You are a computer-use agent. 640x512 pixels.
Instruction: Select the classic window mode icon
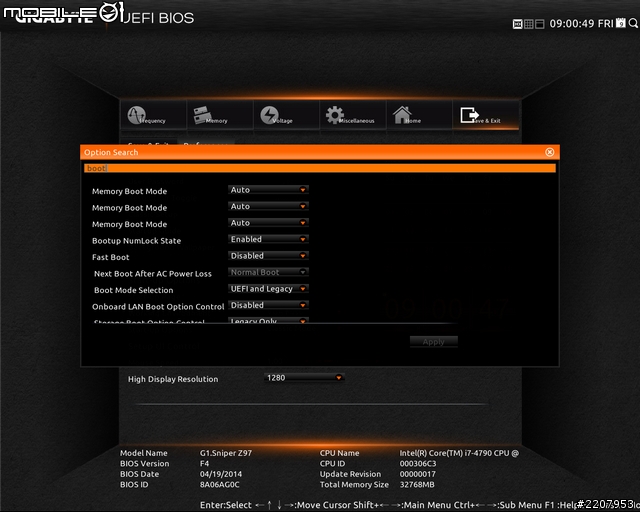click(x=540, y=24)
